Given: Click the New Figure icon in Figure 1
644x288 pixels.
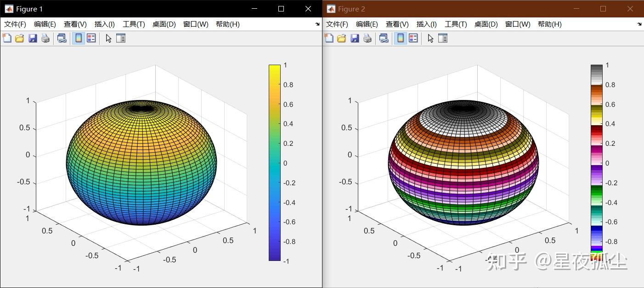Looking at the screenshot, I should coord(6,38).
